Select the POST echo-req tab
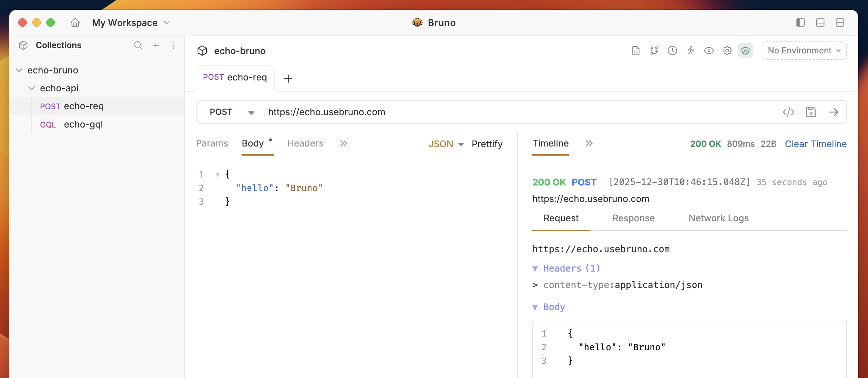Screen dimensions: 868x378 (235, 78)
